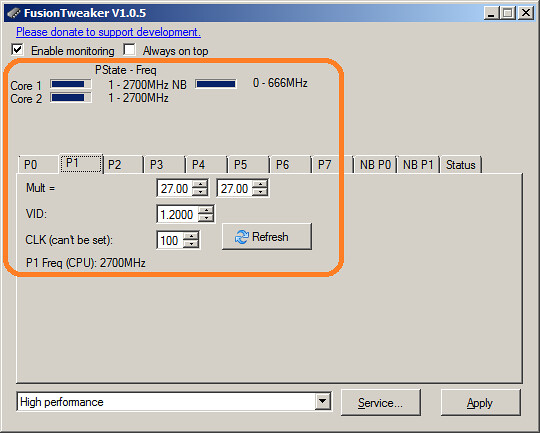Click Core 1's '1 - 2700MHz' frequency text

coord(138,84)
